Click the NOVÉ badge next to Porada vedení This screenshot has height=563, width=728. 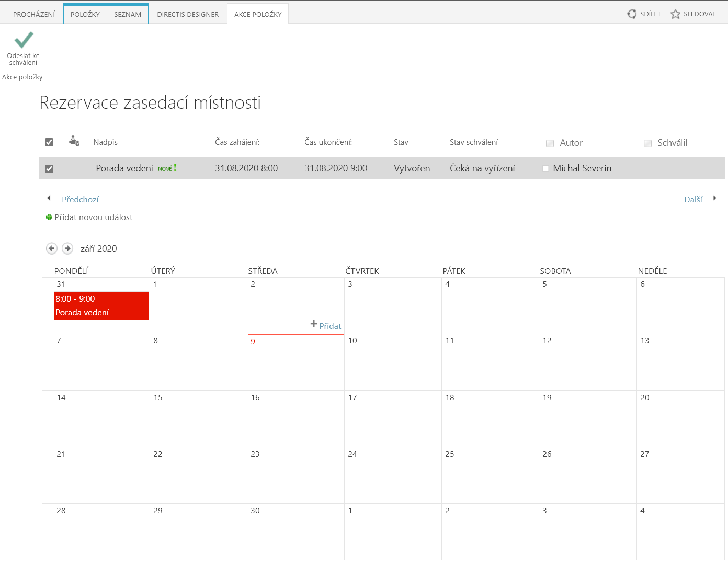(x=167, y=168)
